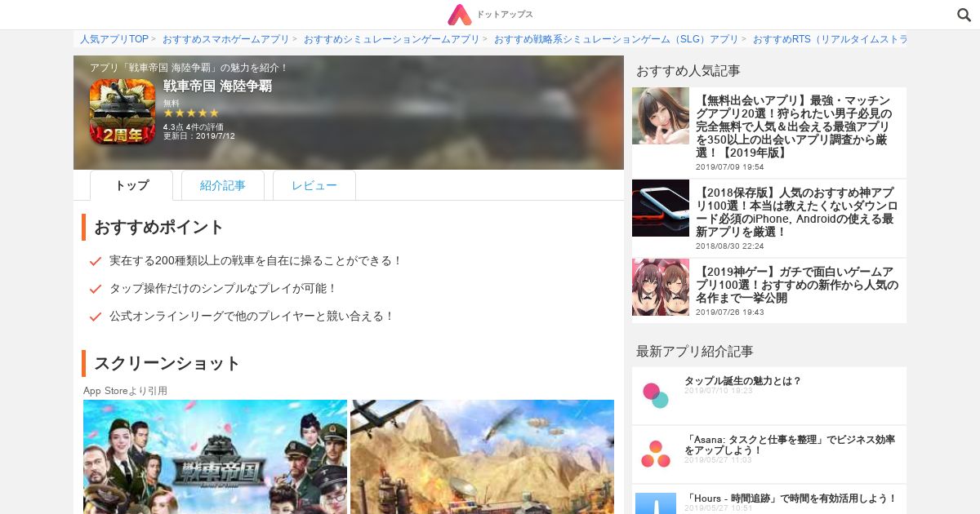Open the レビュー tab
The image size is (980, 514).
(314, 185)
